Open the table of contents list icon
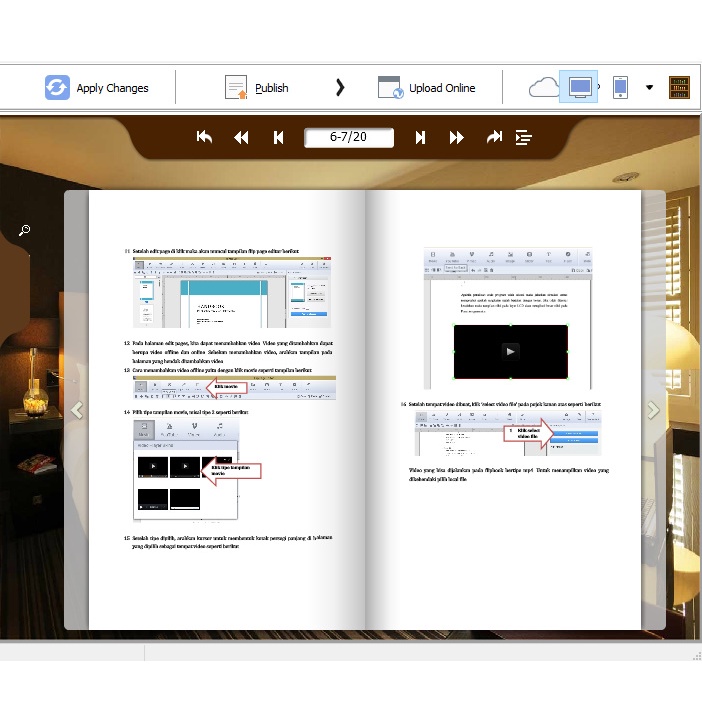Viewport: 702px width, 702px height. (x=523, y=138)
